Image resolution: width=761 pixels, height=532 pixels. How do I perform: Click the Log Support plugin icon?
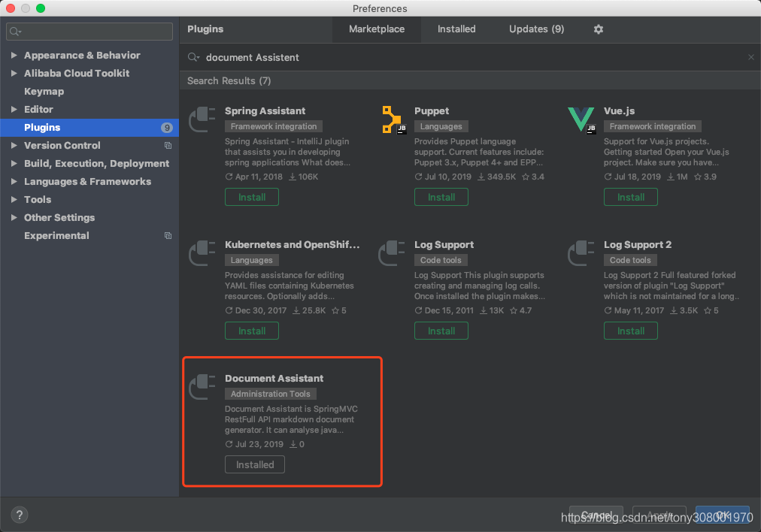(x=392, y=253)
